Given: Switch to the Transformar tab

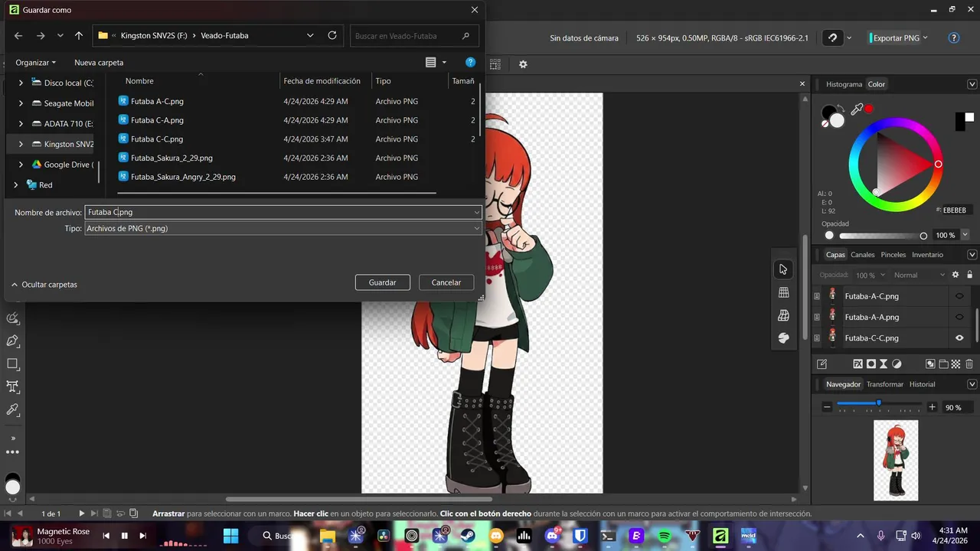Looking at the screenshot, I should click(x=885, y=384).
